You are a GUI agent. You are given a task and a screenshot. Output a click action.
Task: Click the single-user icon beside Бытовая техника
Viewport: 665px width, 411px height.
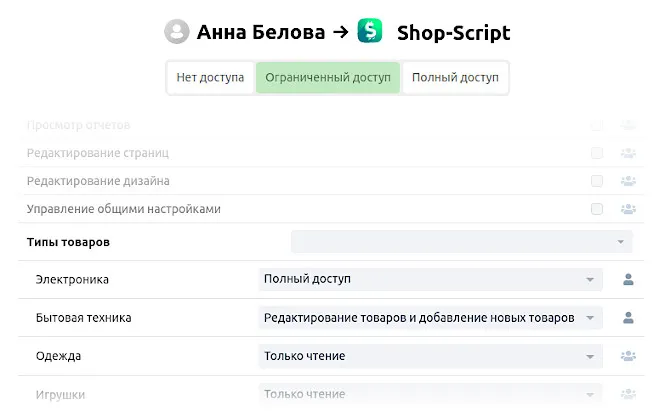coord(628,317)
